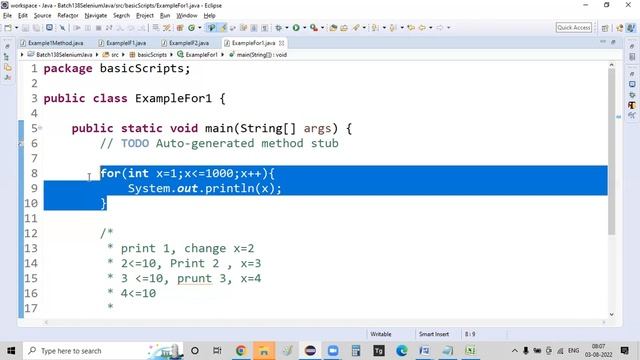Click the External Tools run icon
The image size is (640, 360).
pos(313,28)
